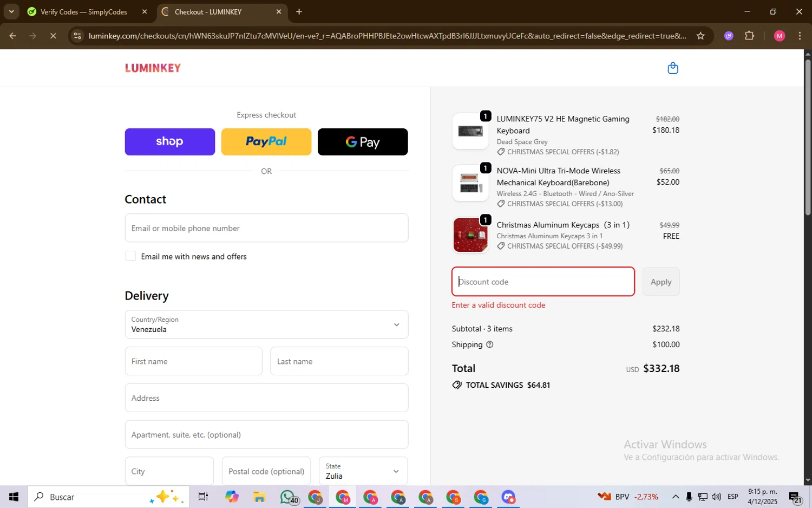Click NOVA-Mini Ultra keyboard thumbnail

pos(470,183)
